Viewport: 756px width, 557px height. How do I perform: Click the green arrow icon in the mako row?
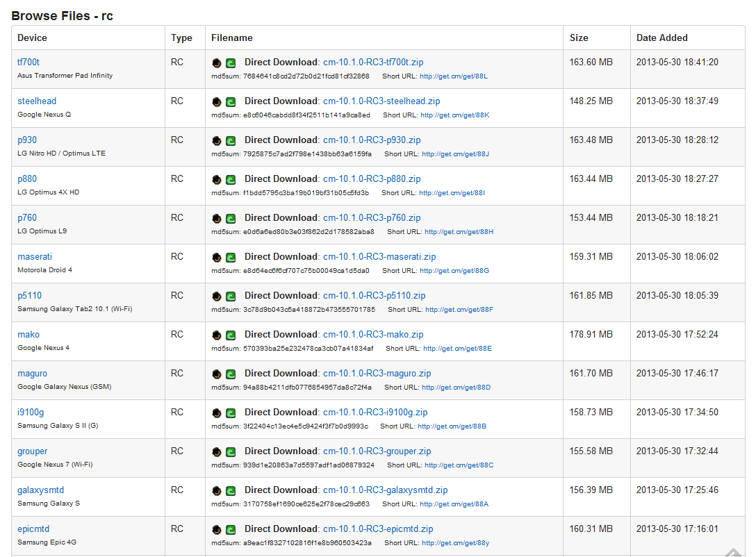tap(231, 335)
